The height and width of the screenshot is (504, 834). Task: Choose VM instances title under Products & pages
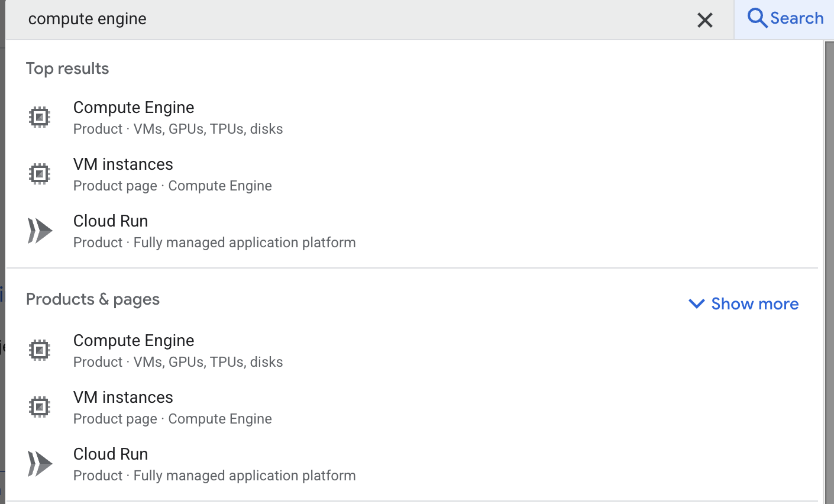click(123, 398)
